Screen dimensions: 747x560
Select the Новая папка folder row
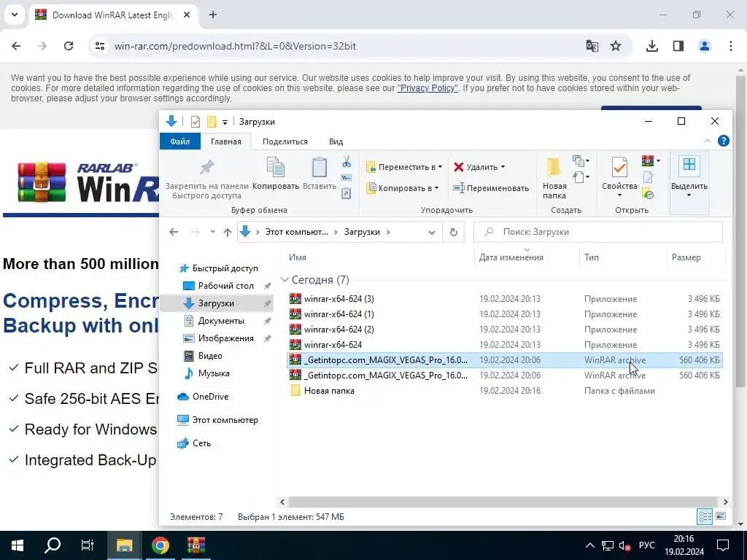click(505, 391)
